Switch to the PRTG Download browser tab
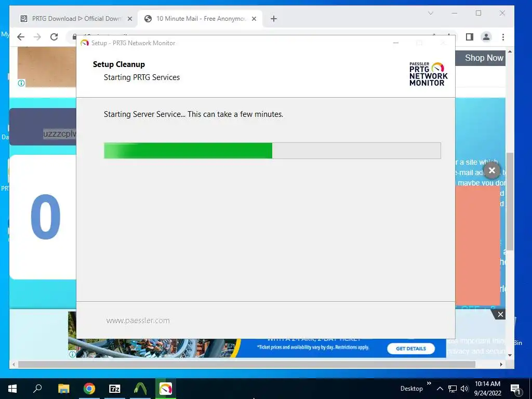Image resolution: width=532 pixels, height=399 pixels. pos(75,19)
